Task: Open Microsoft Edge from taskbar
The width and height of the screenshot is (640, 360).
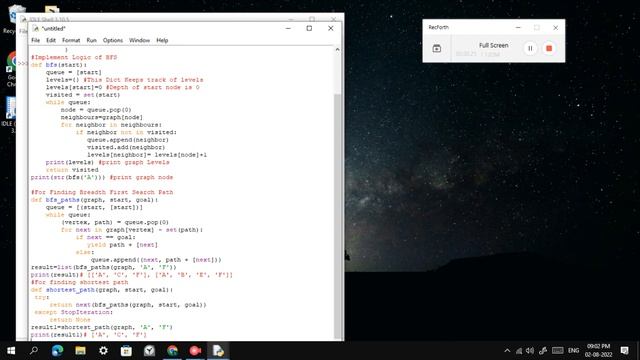Action: click(x=57, y=351)
